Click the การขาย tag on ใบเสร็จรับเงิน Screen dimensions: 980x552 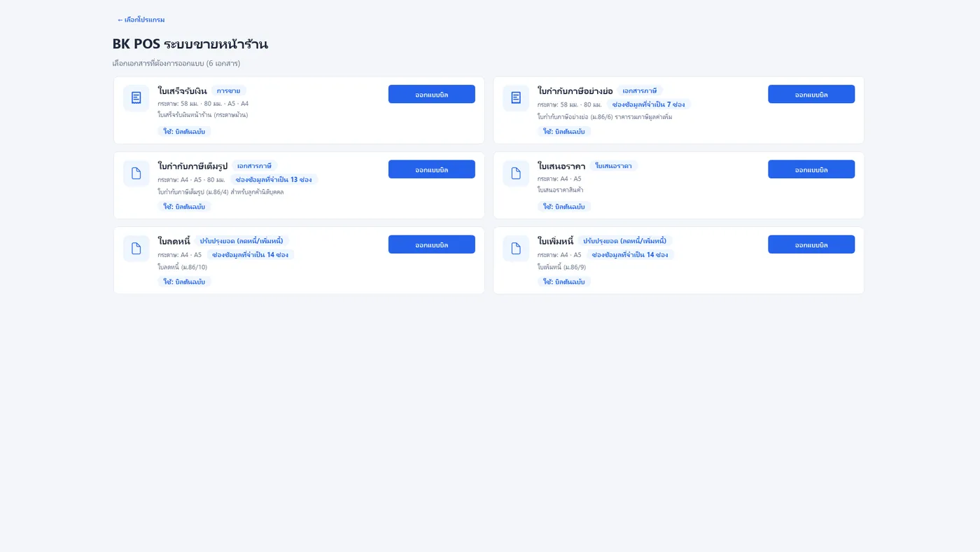pyautogui.click(x=228, y=91)
